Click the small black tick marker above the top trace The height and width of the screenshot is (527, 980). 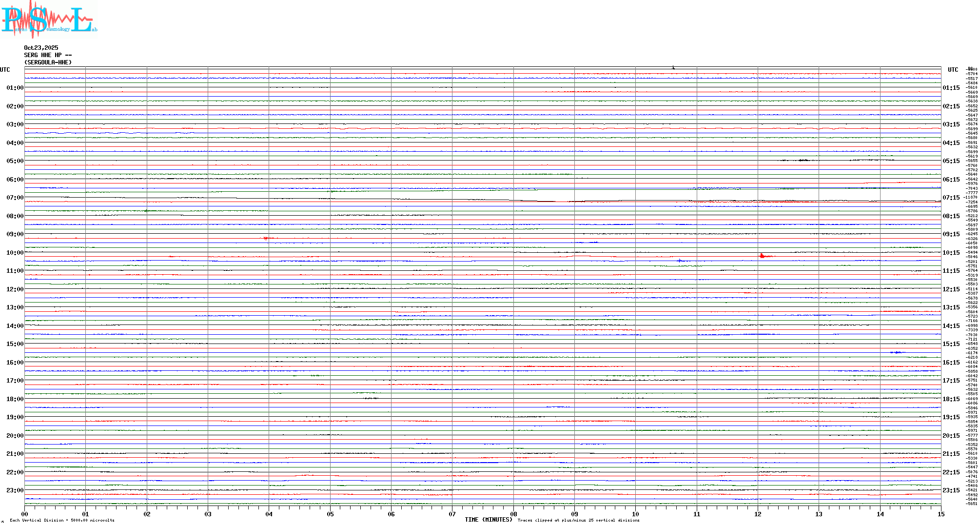(673, 68)
